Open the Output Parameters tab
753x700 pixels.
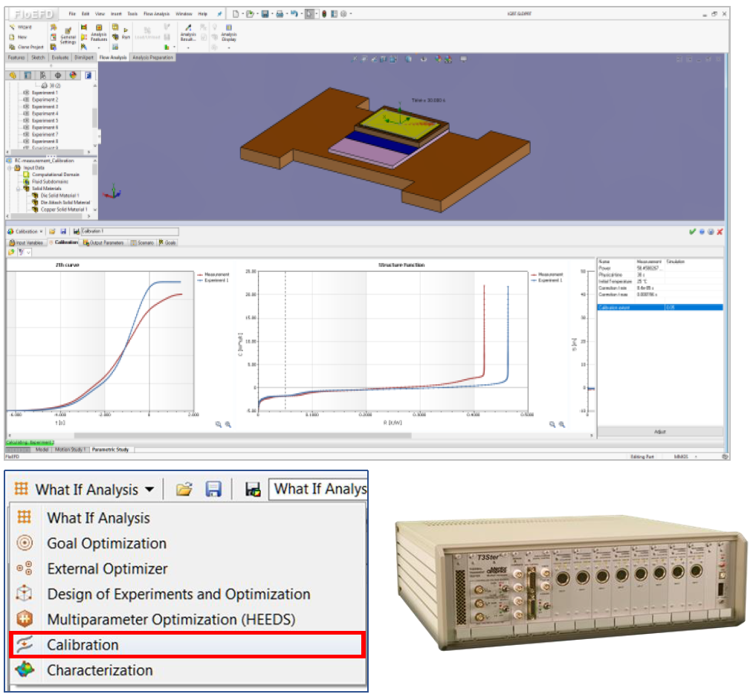click(104, 242)
